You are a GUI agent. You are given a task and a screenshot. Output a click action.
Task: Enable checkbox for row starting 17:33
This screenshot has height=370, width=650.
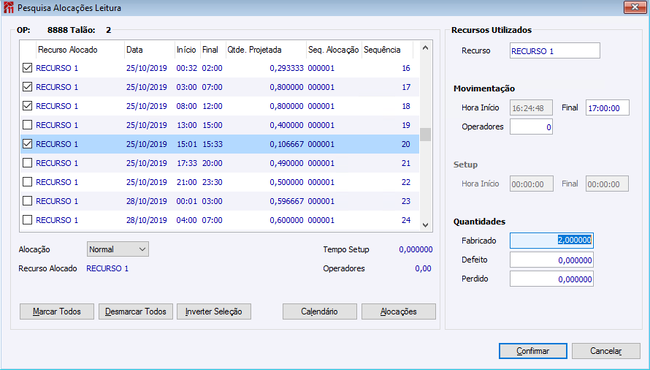[x=27, y=163]
